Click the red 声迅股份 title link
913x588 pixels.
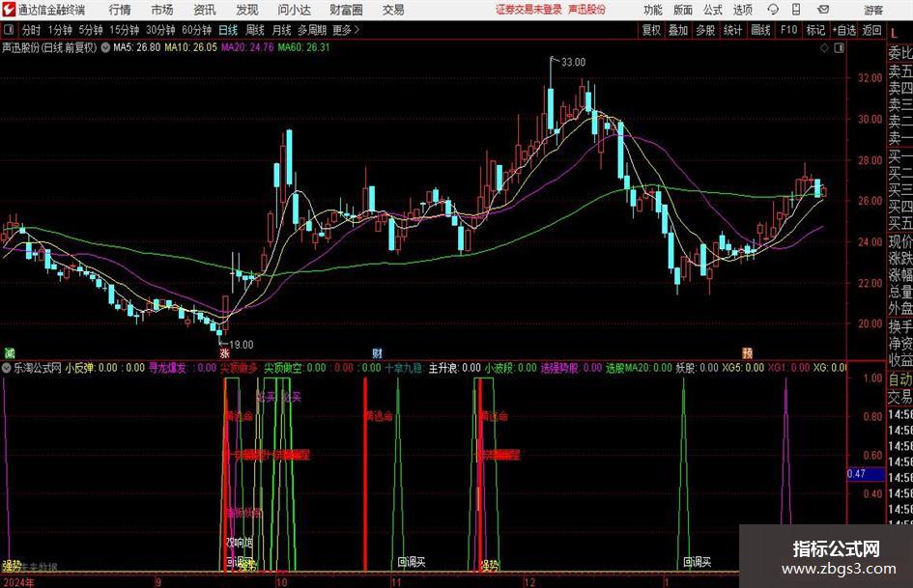pyautogui.click(x=587, y=10)
